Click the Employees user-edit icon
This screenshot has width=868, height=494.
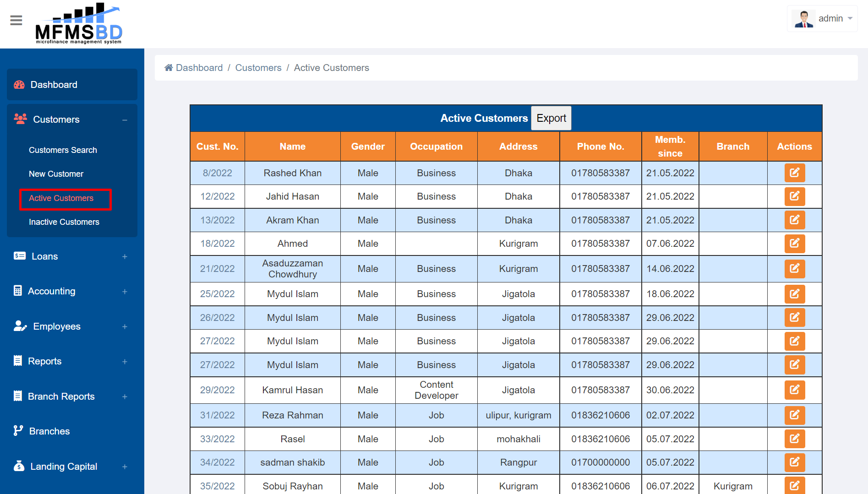pyautogui.click(x=20, y=326)
